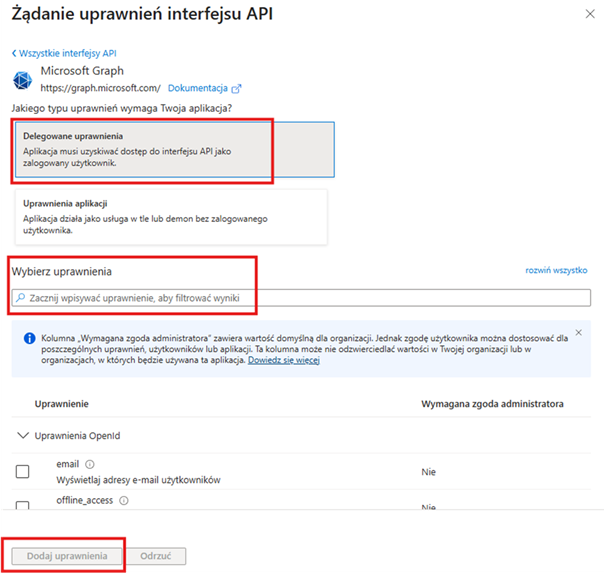Enable the offline_access permission checkbox

[x=22, y=507]
